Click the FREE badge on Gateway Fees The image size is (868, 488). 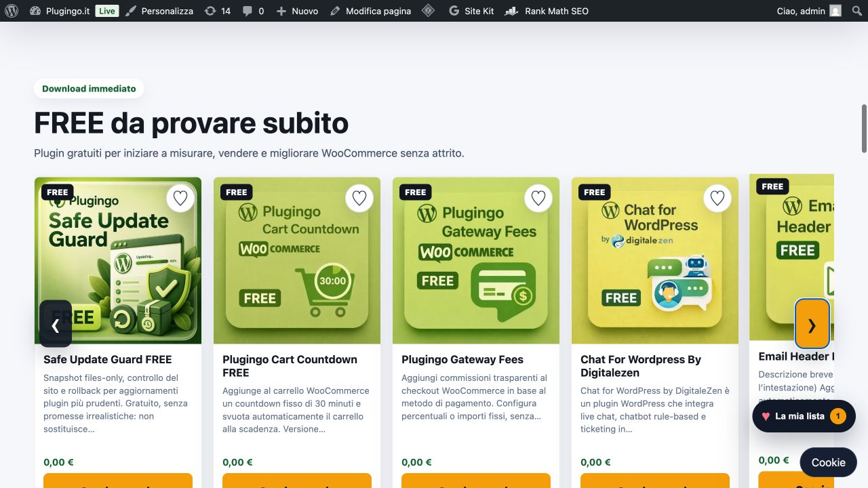(416, 192)
